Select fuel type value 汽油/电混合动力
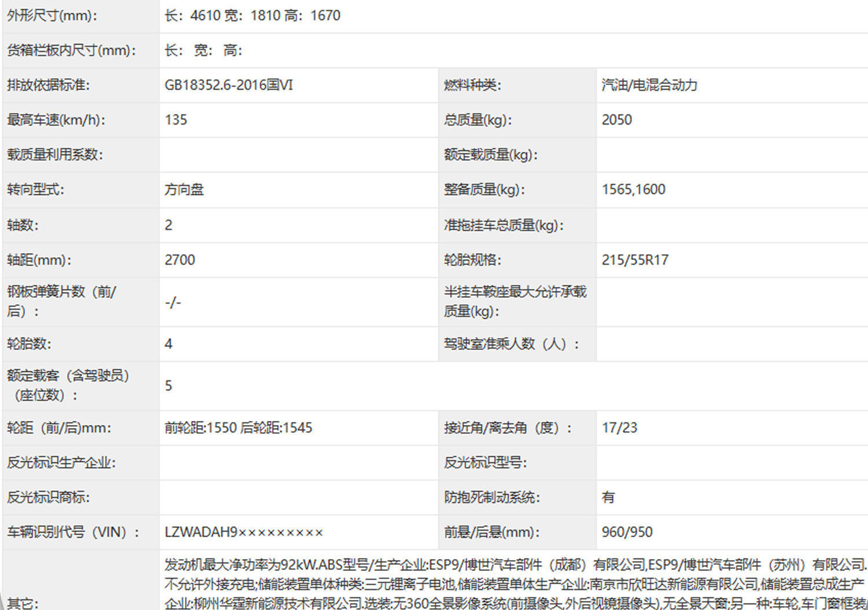The width and height of the screenshot is (868, 610). (649, 85)
